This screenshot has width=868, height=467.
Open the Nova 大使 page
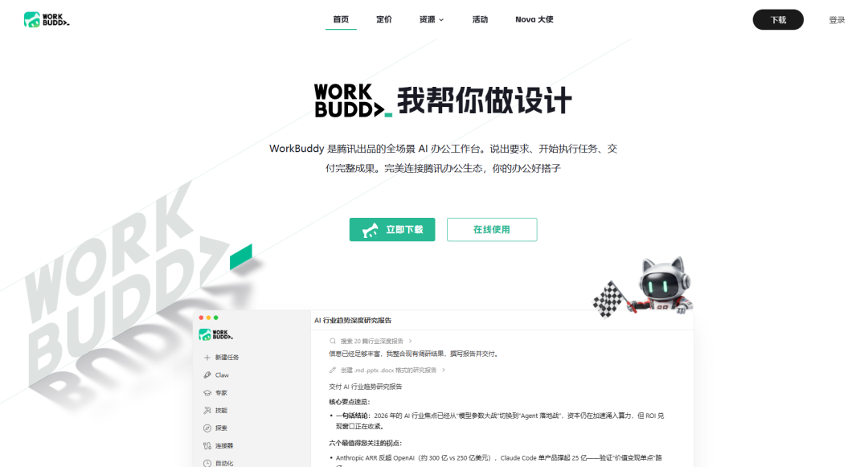[x=534, y=19]
